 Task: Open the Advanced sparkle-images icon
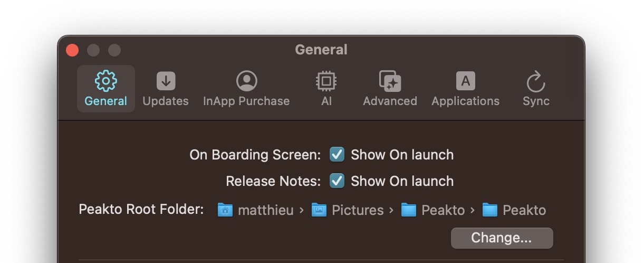point(390,81)
